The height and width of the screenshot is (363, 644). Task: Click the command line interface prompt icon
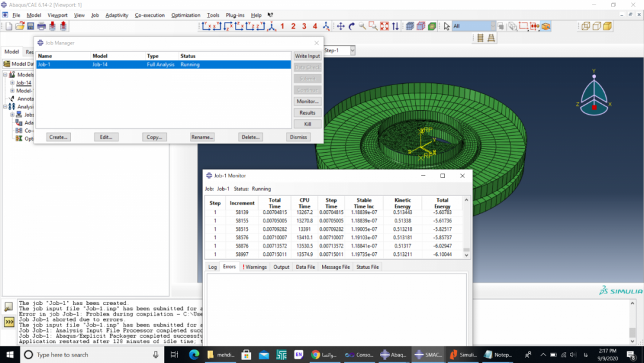(x=8, y=322)
